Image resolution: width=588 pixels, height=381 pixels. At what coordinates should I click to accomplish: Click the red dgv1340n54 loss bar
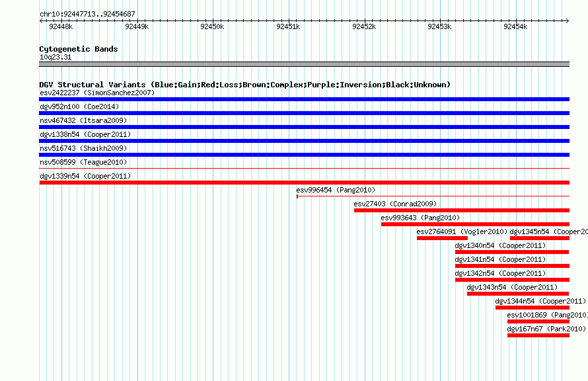pos(512,252)
